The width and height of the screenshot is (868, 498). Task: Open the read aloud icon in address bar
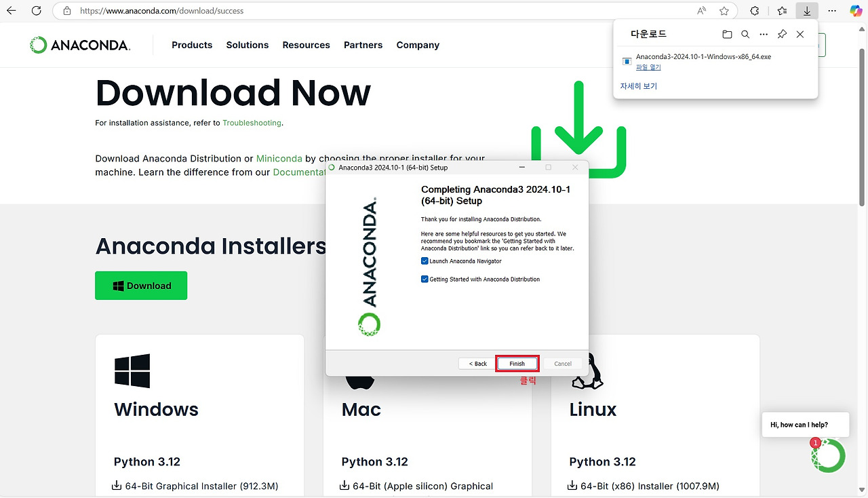[702, 11]
